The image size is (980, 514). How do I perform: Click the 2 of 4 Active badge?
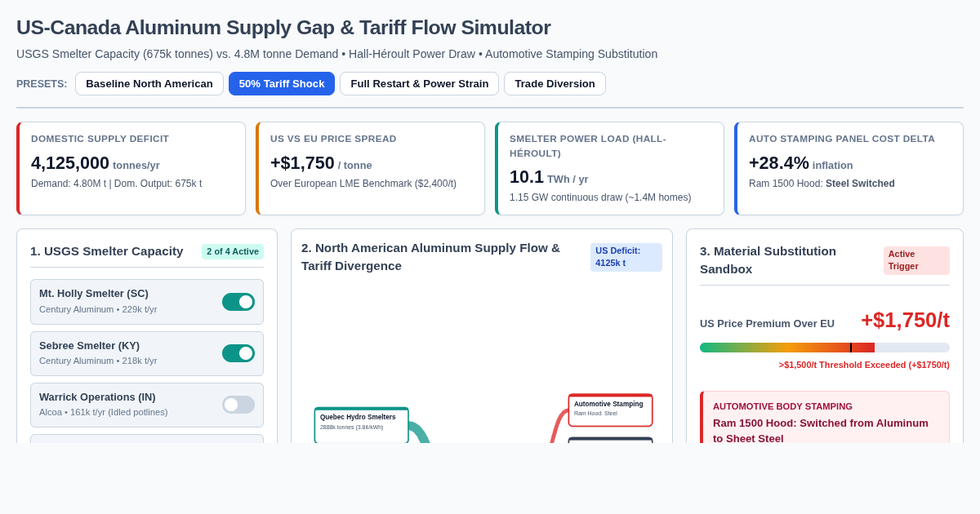233,251
